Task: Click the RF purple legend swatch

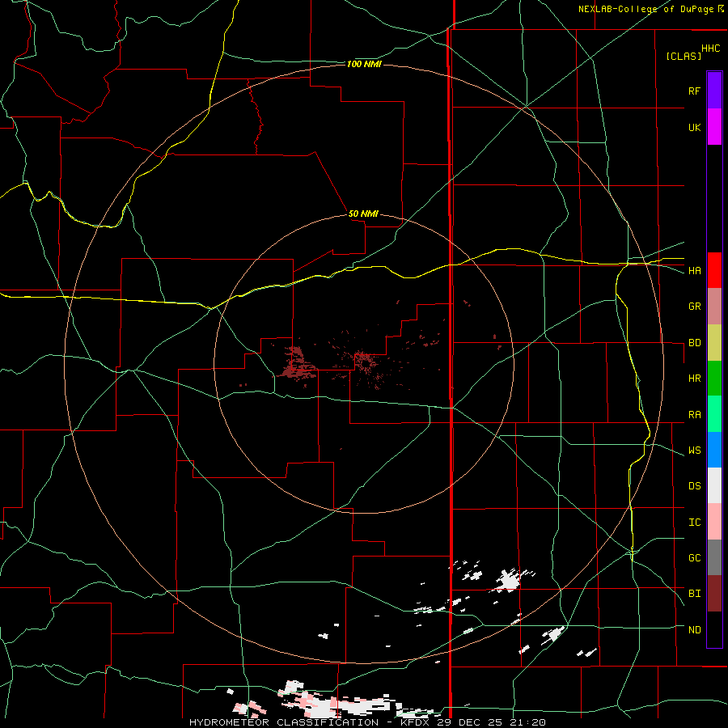Action: 714,91
